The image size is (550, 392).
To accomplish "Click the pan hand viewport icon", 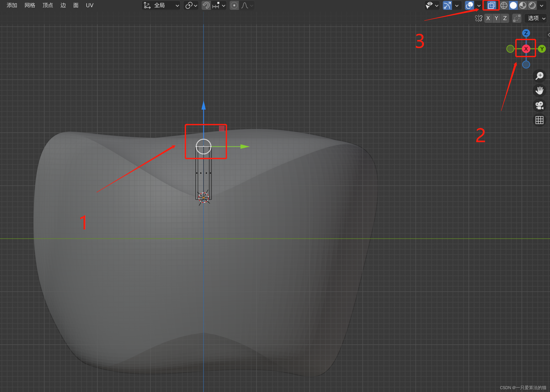I will click(539, 91).
